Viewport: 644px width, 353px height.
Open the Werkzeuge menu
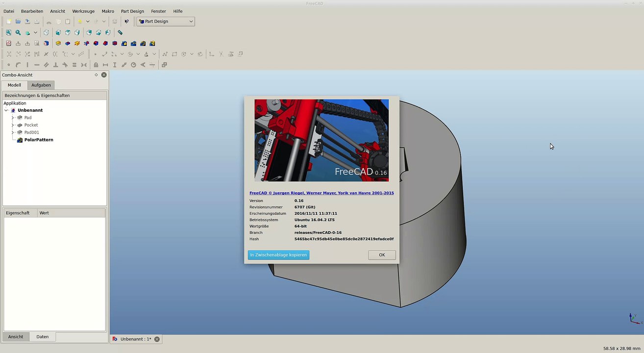click(x=83, y=11)
